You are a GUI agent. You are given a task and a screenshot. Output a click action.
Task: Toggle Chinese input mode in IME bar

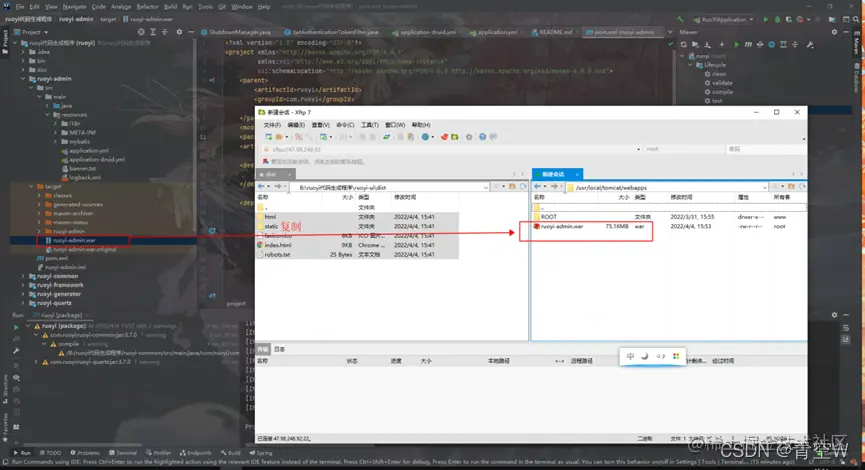coord(630,356)
